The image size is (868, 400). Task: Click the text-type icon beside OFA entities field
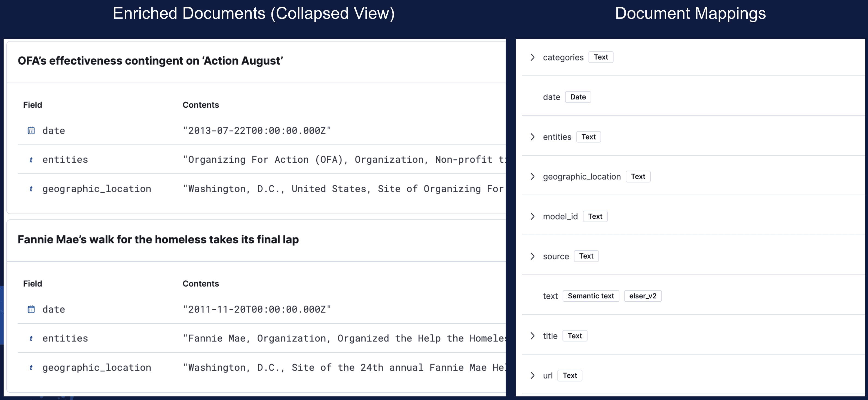pyautogui.click(x=31, y=160)
